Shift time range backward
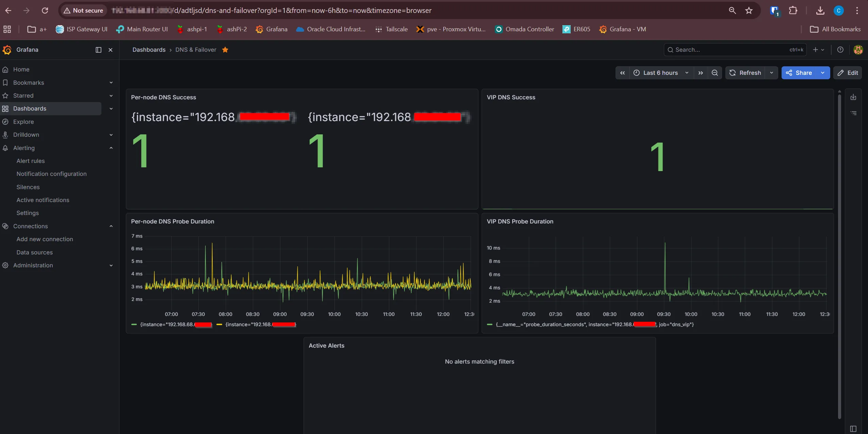The width and height of the screenshot is (868, 434). [x=622, y=73]
